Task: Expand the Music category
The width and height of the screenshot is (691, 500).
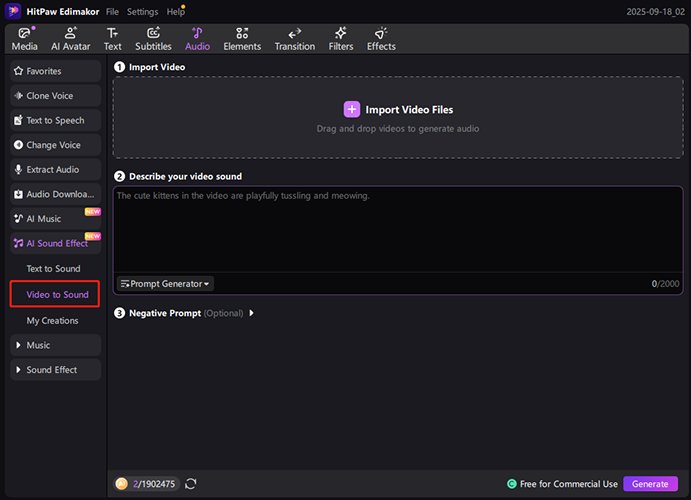Action: (56, 345)
